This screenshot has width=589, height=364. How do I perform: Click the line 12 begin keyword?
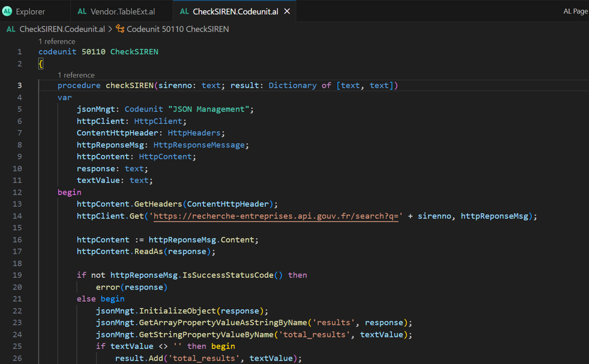[69, 192]
